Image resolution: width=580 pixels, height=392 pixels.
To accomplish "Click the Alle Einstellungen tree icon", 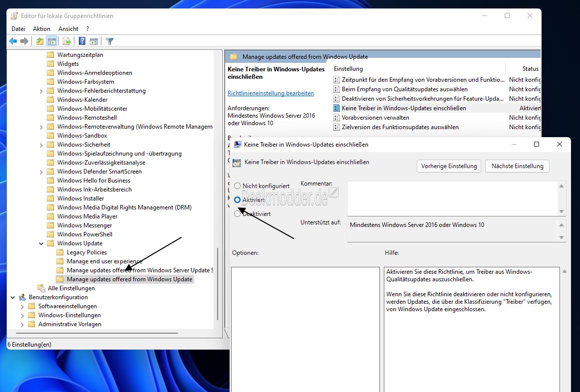I will click(x=41, y=288).
